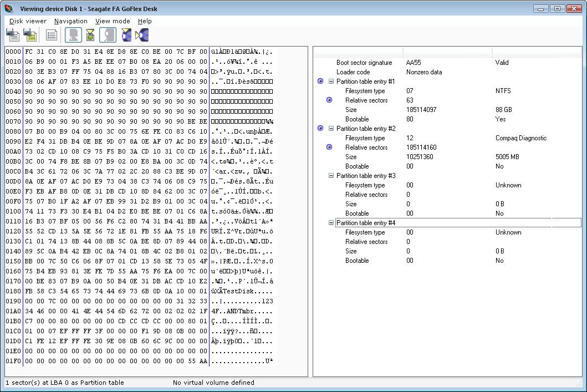This screenshot has height=392, width=587.
Task: Click the size value 10251360
Action: [x=420, y=157]
